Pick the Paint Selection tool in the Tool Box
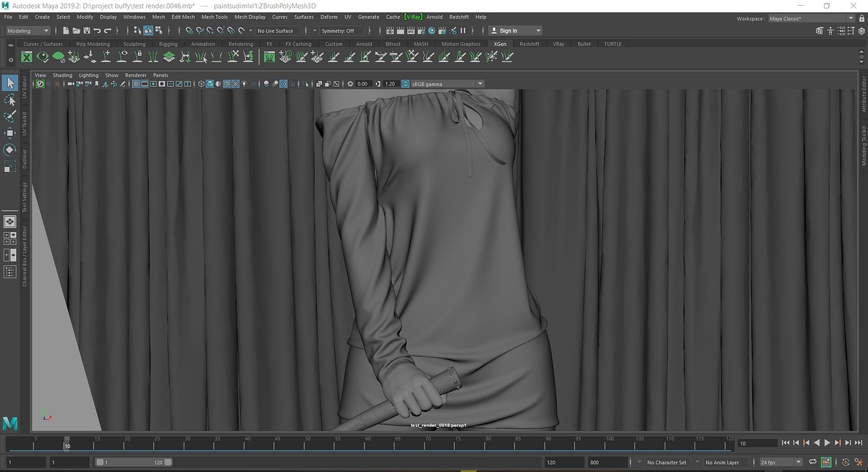Viewport: 868px width, 472px height. pyautogui.click(x=10, y=116)
